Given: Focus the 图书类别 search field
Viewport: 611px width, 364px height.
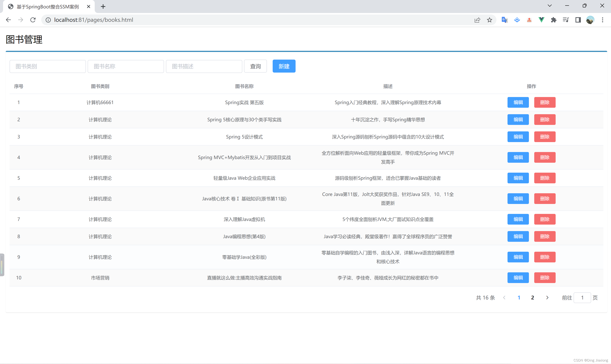Looking at the screenshot, I should tap(48, 66).
